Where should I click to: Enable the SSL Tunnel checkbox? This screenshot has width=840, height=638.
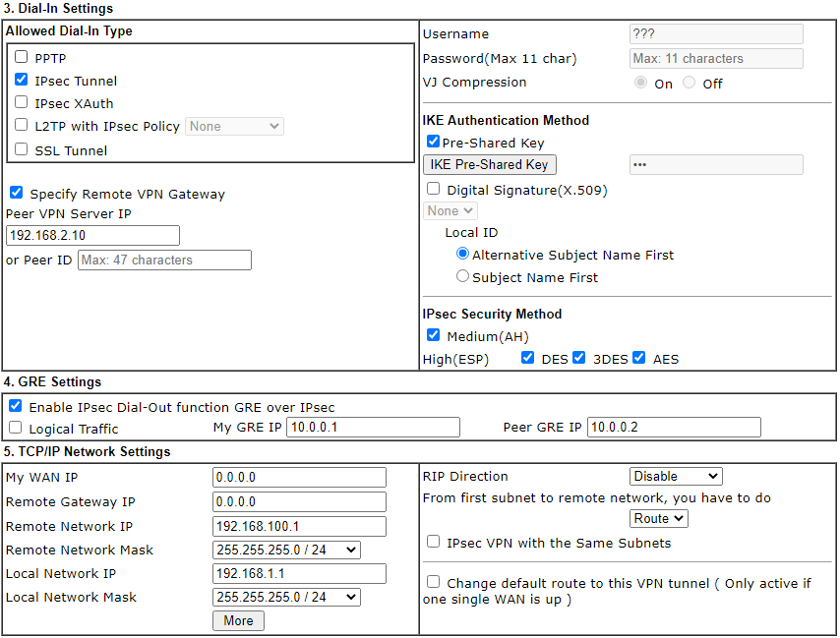22,150
